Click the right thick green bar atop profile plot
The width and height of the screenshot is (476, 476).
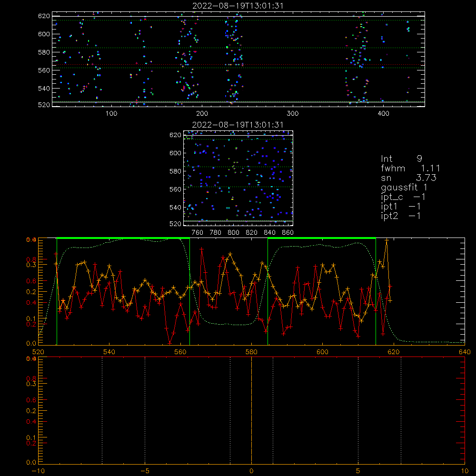322,238
